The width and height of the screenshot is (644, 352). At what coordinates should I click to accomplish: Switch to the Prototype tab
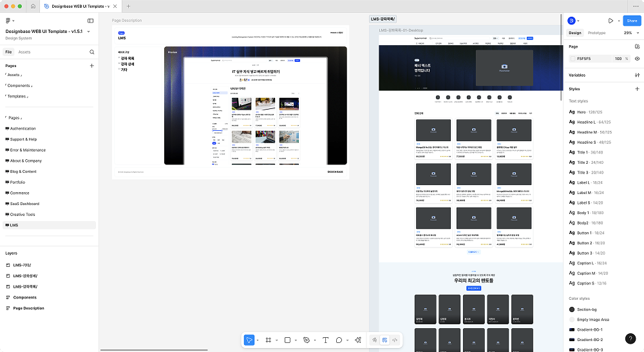(x=596, y=33)
